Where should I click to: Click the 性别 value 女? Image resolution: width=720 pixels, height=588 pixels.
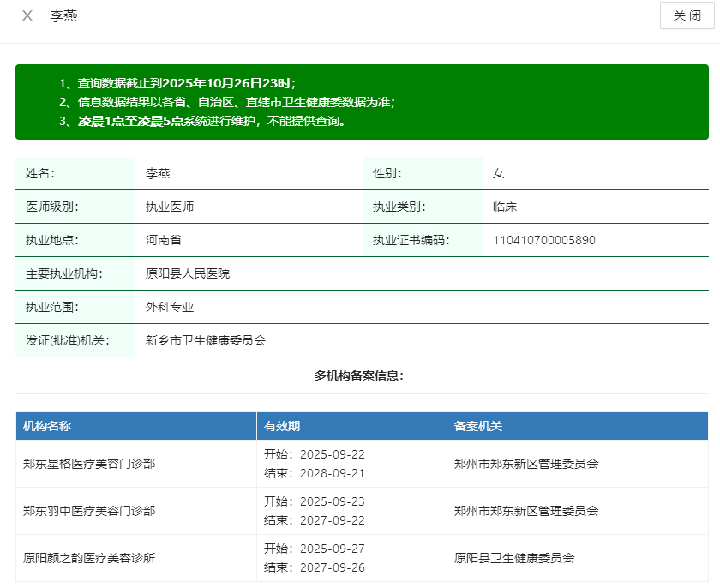(x=499, y=173)
